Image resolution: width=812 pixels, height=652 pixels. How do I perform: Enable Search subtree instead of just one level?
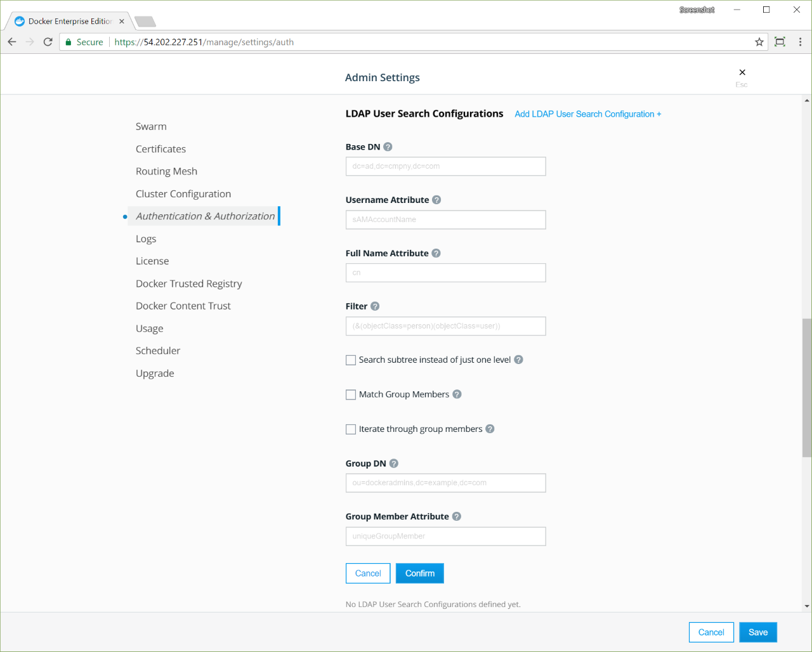(351, 360)
